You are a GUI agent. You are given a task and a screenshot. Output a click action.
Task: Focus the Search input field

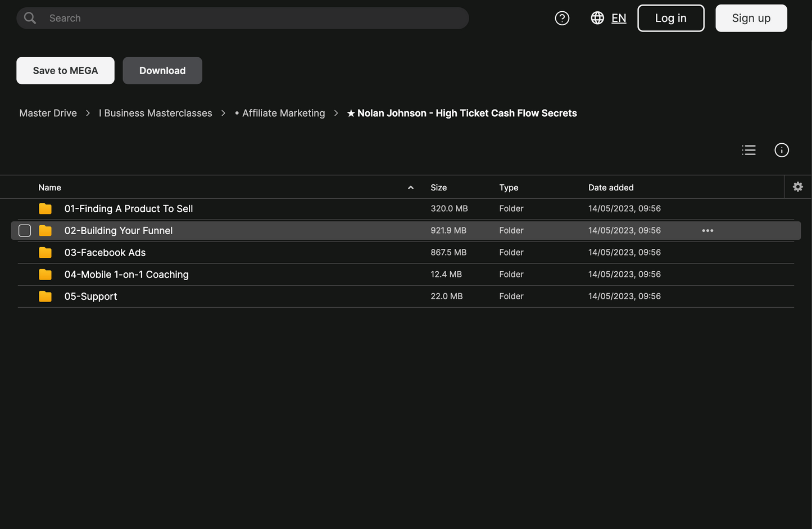pos(243,18)
